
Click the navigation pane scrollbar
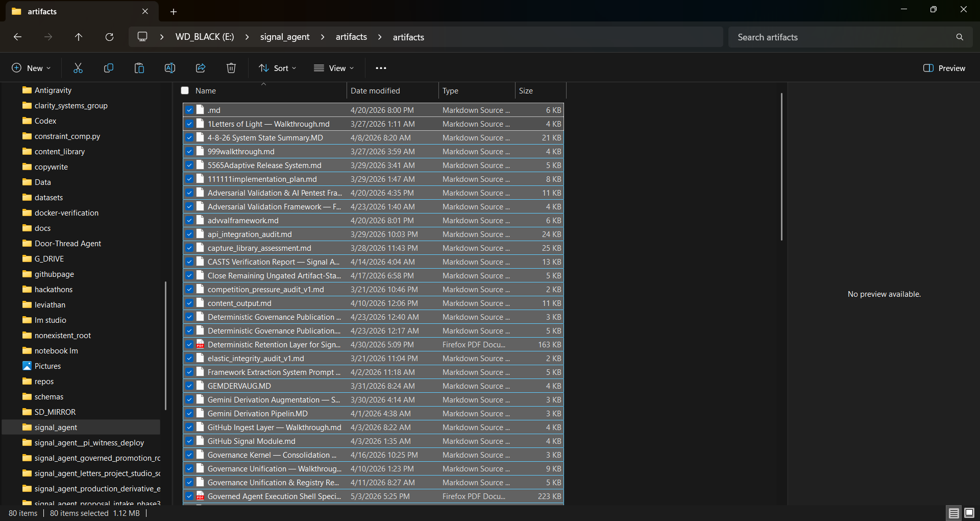pos(165,345)
